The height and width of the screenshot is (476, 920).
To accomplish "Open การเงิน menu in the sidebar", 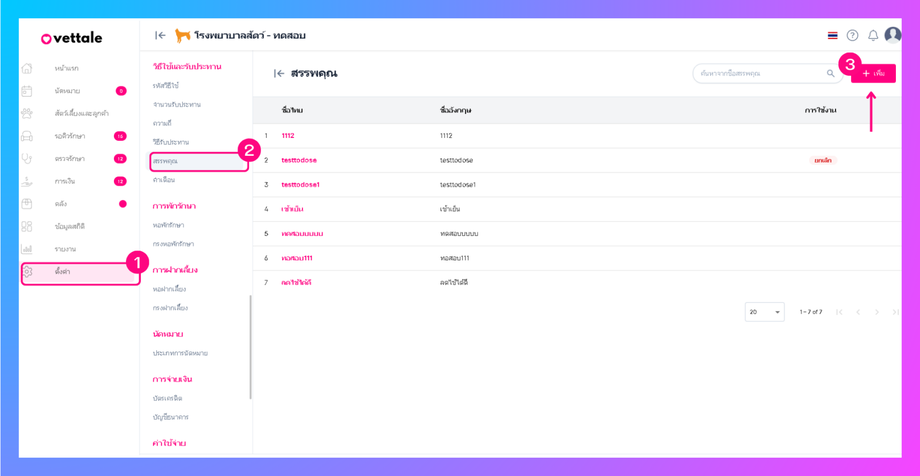I will coord(66,182).
